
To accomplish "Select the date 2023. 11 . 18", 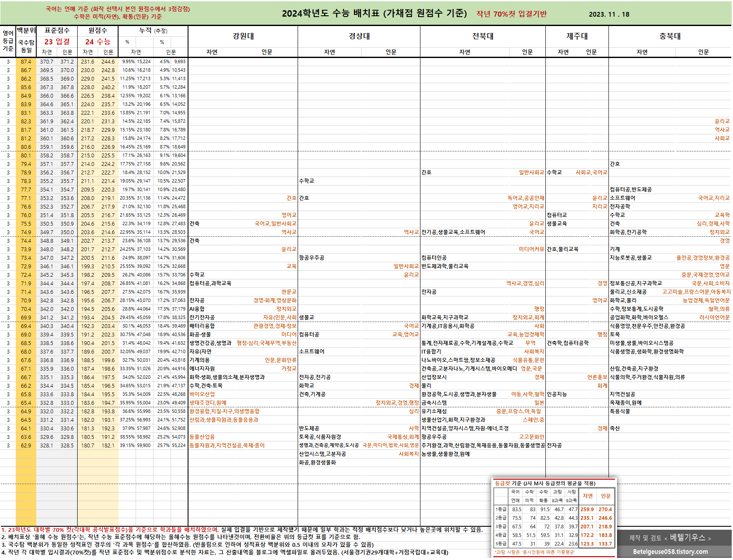I will [609, 14].
